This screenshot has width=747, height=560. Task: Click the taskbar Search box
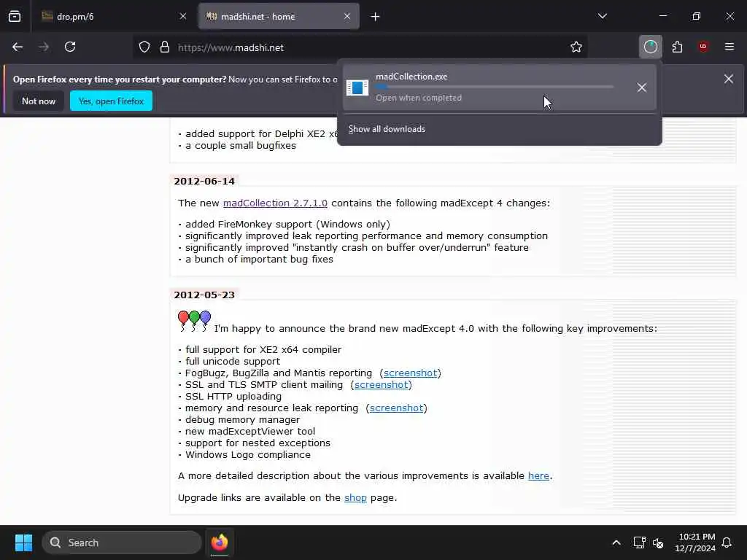[122, 542]
